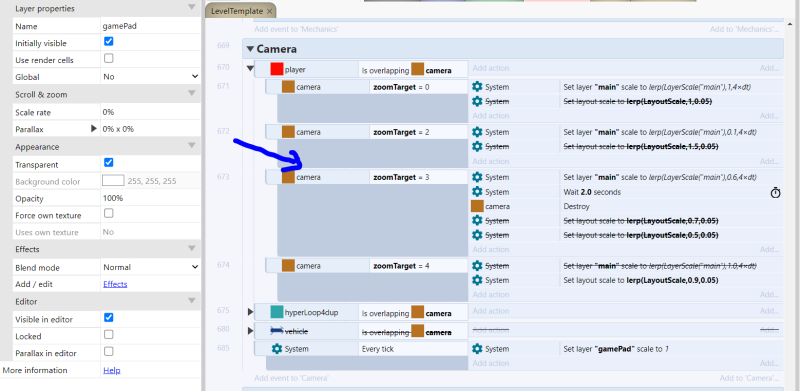The height and width of the screenshot is (391, 800).
Task: Click the camera icon in event 670 condition
Action: point(418,69)
